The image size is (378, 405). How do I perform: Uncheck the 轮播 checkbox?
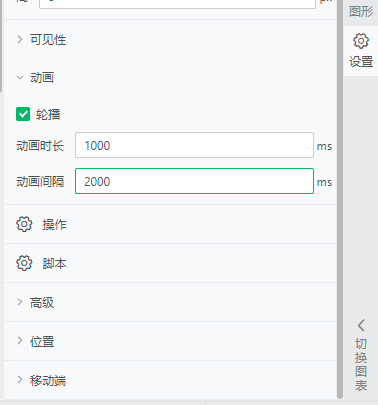[23, 114]
